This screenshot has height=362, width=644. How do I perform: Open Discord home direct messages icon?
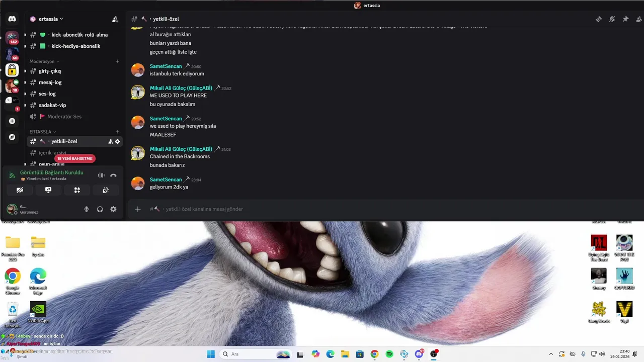[12, 19]
